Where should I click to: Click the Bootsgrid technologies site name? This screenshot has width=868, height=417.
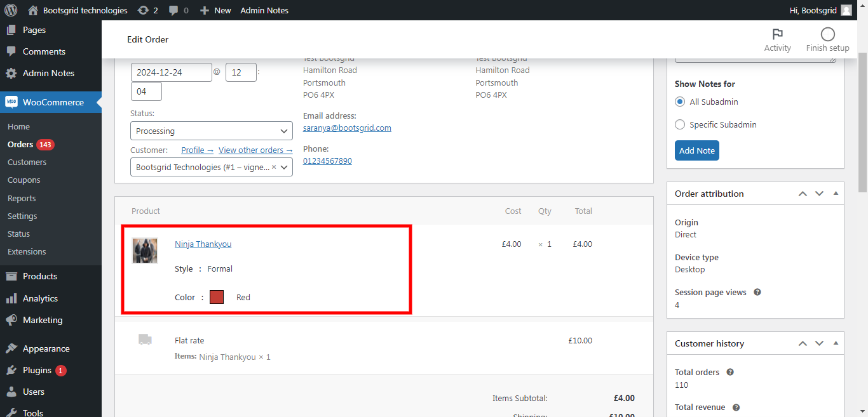point(85,10)
